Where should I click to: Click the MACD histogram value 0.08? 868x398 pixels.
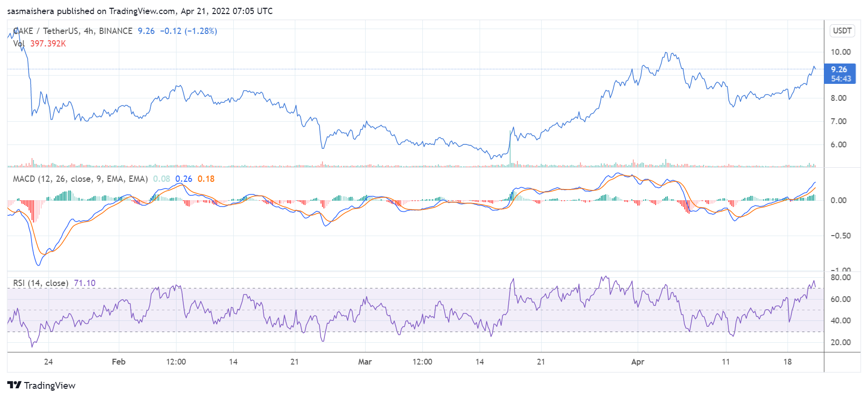click(x=161, y=179)
